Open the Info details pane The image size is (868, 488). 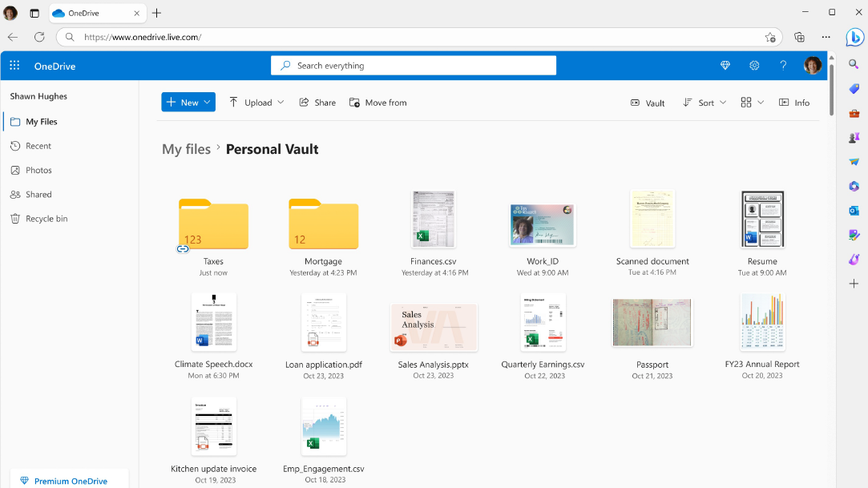(794, 103)
